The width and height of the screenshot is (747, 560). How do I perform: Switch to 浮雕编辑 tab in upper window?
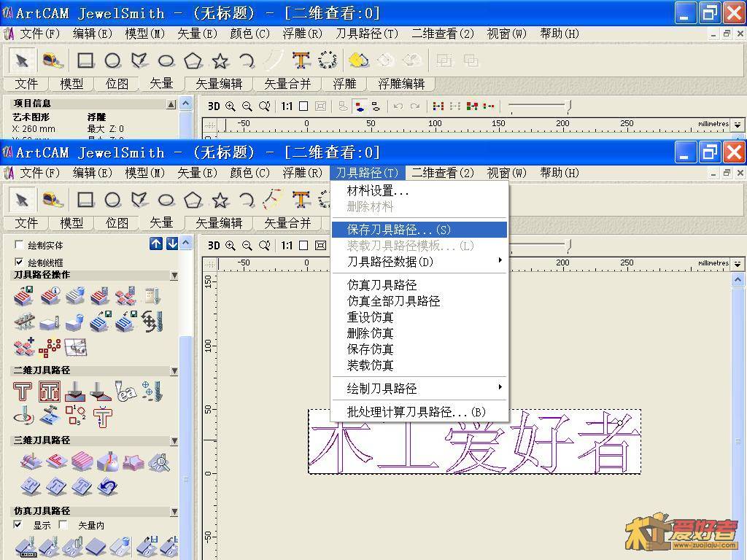point(401,84)
